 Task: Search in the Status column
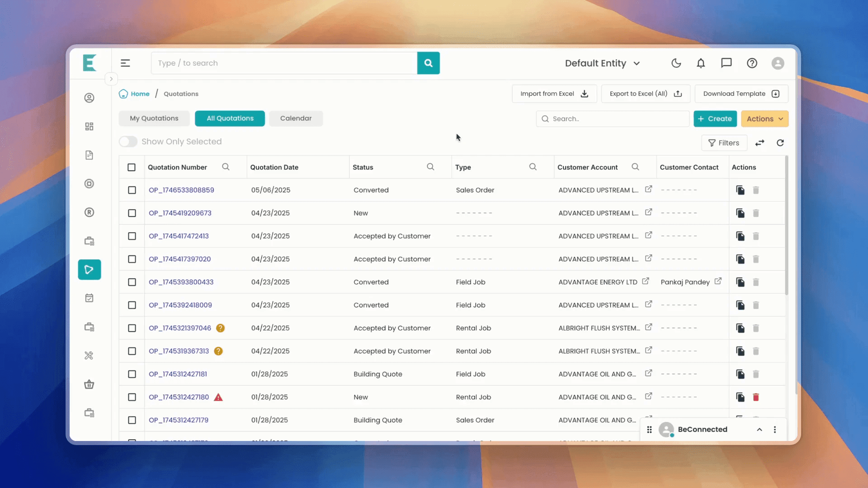coord(430,167)
